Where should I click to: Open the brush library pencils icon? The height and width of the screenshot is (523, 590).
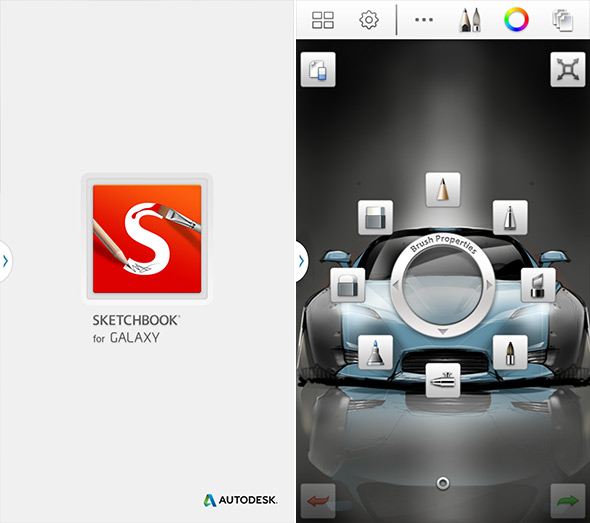470,20
